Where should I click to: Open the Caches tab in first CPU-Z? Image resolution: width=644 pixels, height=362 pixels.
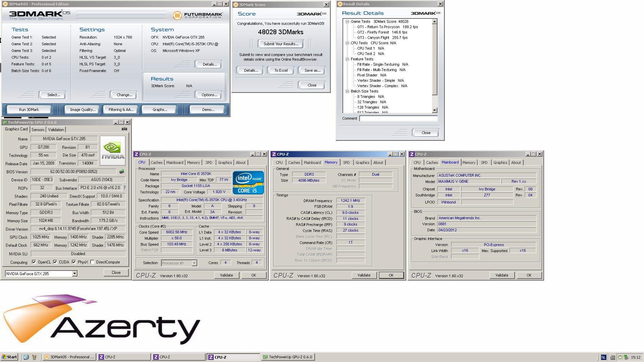tap(156, 163)
